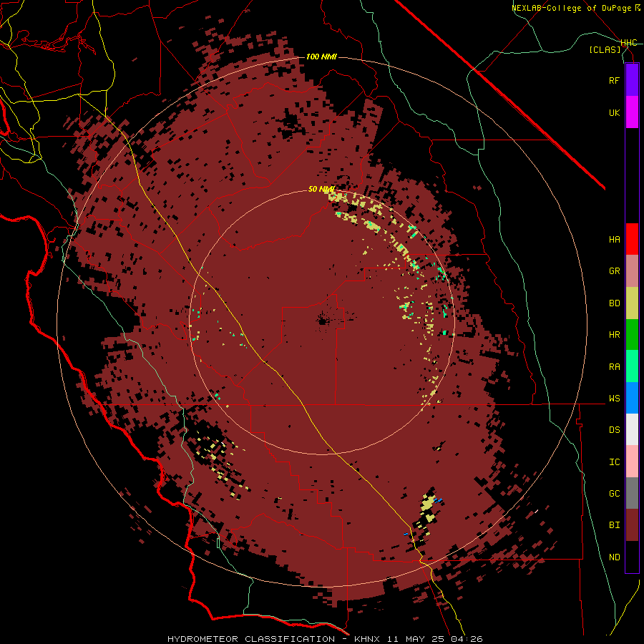Click the IC legend label

614,462
